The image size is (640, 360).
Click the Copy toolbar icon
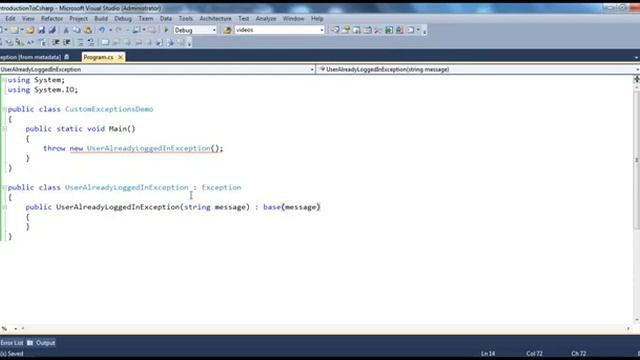76,30
